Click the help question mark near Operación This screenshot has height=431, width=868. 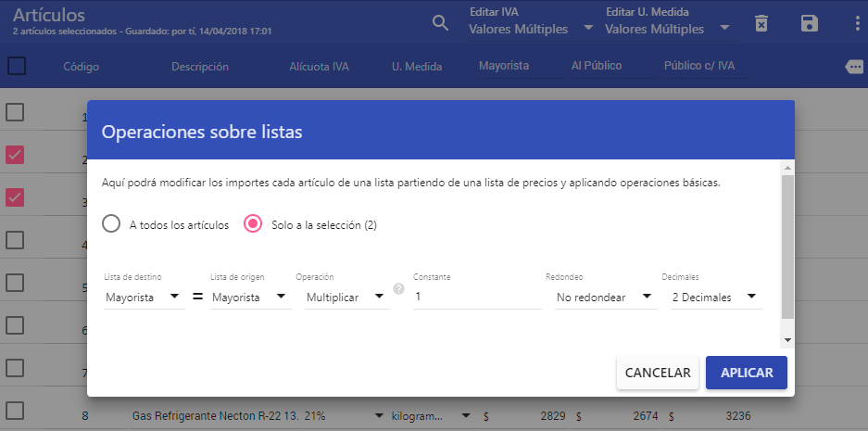click(398, 288)
